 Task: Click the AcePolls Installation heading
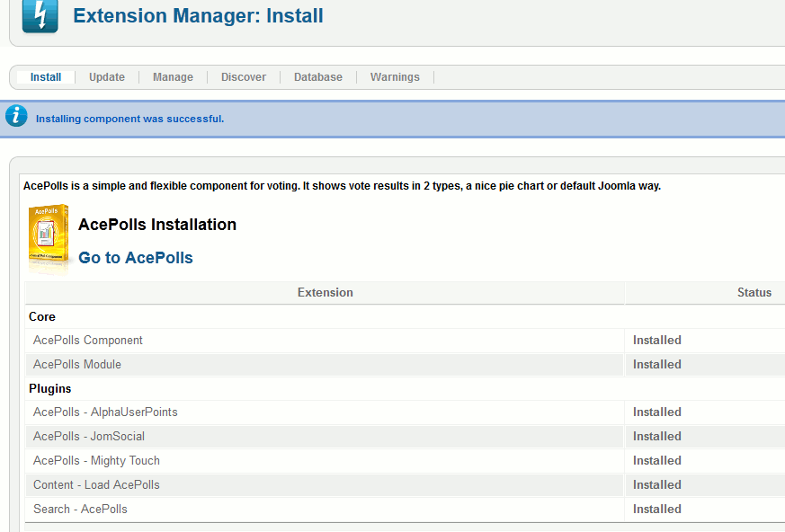point(157,225)
